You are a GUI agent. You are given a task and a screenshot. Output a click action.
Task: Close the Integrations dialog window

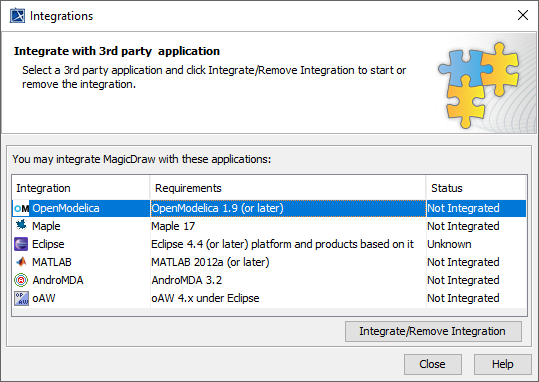[x=523, y=15]
